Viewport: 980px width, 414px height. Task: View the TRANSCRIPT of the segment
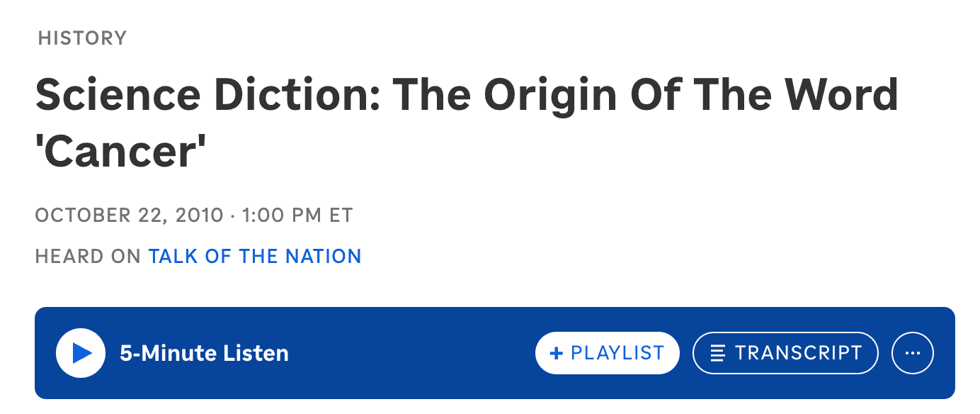[x=785, y=353]
